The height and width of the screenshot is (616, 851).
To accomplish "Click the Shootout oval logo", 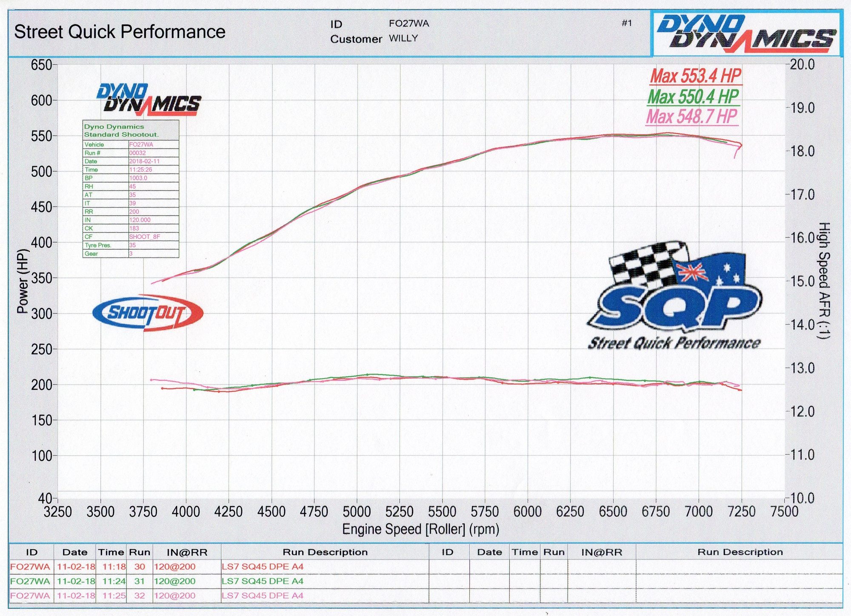I will pos(148,313).
